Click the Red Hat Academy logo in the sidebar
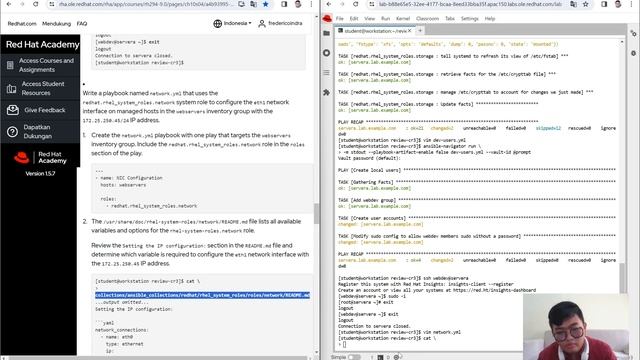 click(40, 158)
